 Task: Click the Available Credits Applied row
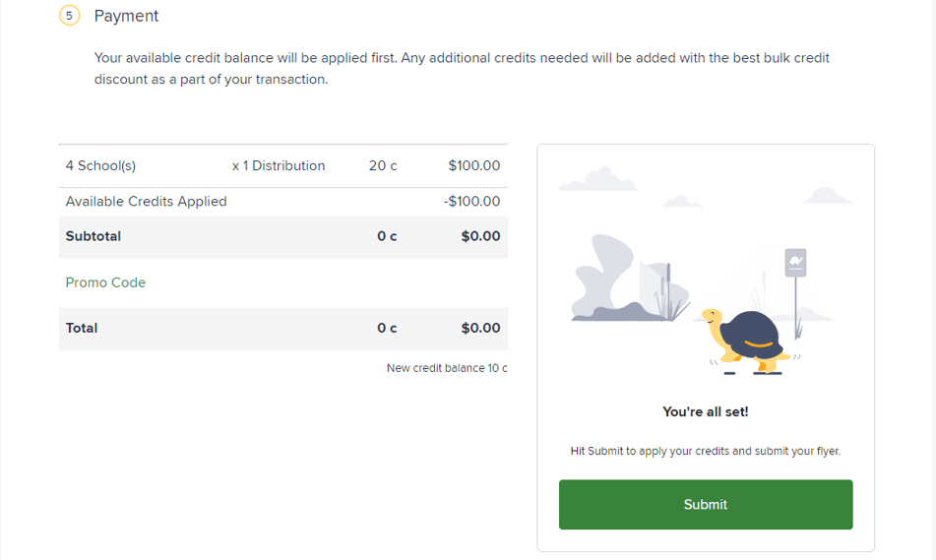(282, 201)
